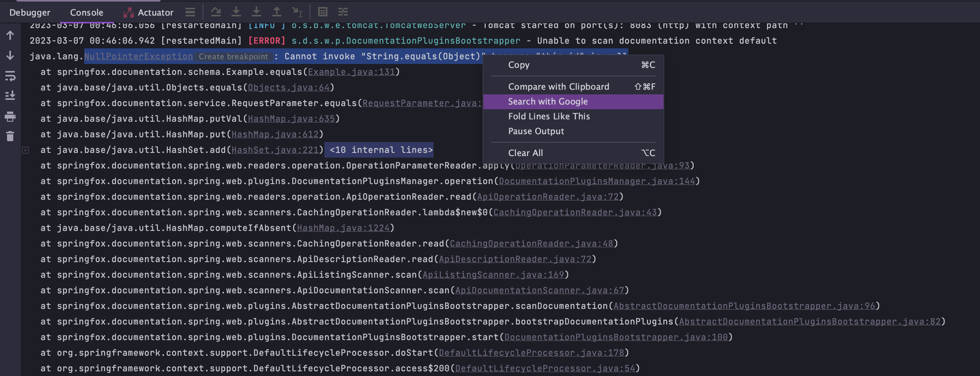Open the HashSet.java:221 link
The image size is (980, 376).
click(275, 150)
